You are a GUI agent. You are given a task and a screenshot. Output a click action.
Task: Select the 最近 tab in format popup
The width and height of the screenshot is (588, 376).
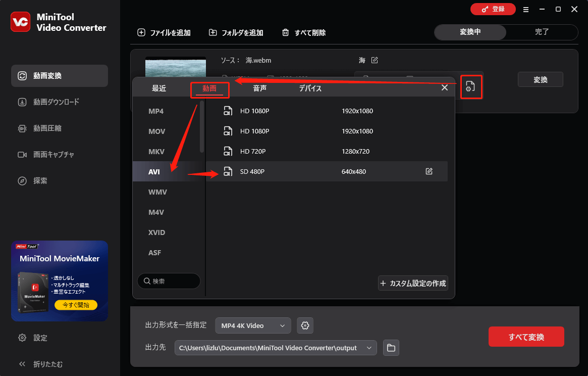158,88
